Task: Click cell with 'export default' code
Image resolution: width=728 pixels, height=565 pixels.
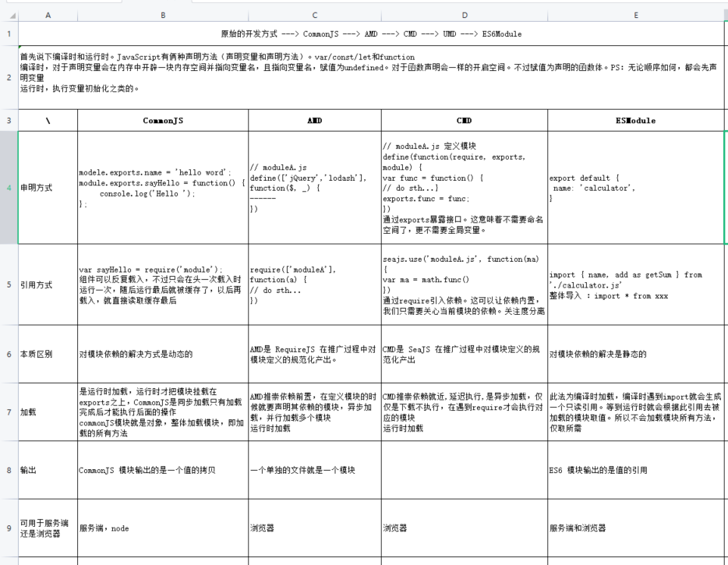Action: tap(635, 188)
